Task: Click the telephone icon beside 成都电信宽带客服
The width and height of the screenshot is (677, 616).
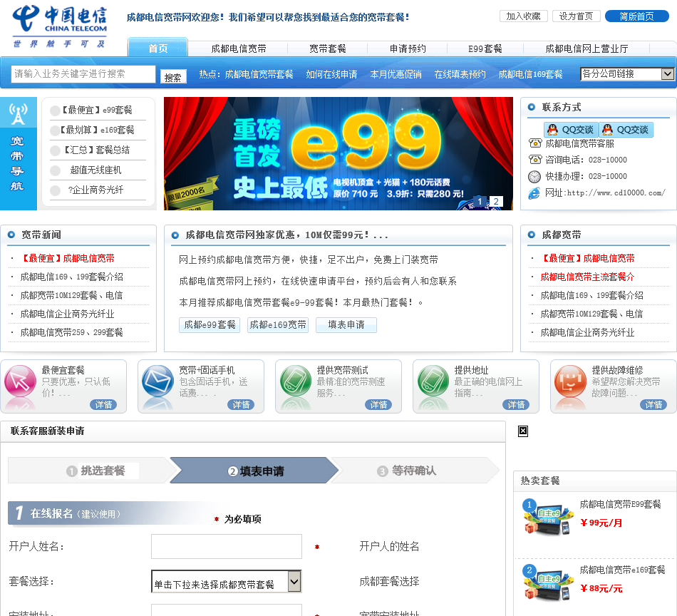Action: tap(535, 143)
